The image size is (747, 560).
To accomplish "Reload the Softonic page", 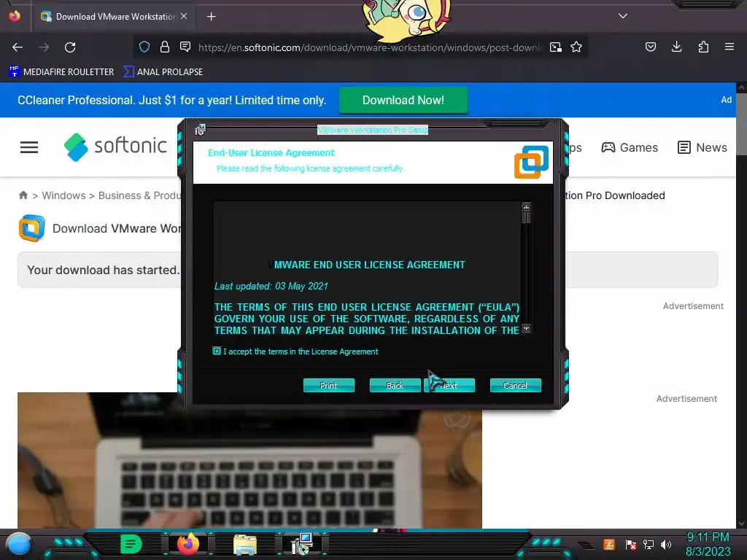I will click(70, 47).
